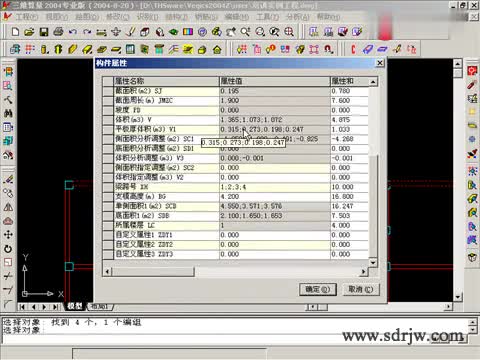Click the Print icon in top toolbar
Screen dimensions: 480x360
pos(58,32)
